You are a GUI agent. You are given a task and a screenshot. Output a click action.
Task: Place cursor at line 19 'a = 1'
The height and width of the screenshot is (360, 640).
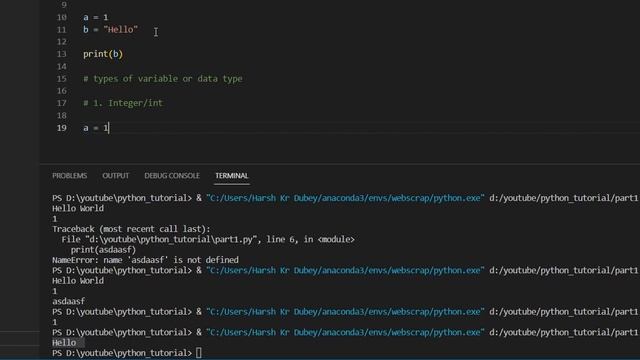point(96,128)
